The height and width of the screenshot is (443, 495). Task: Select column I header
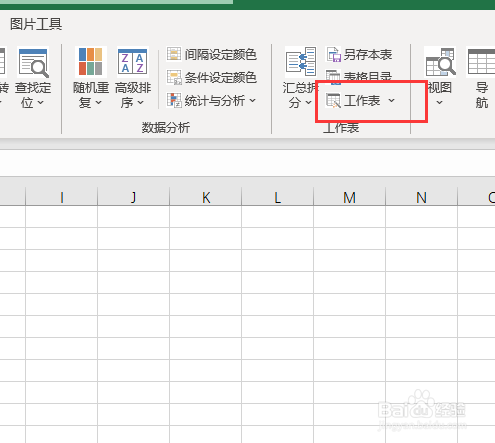pos(62,197)
